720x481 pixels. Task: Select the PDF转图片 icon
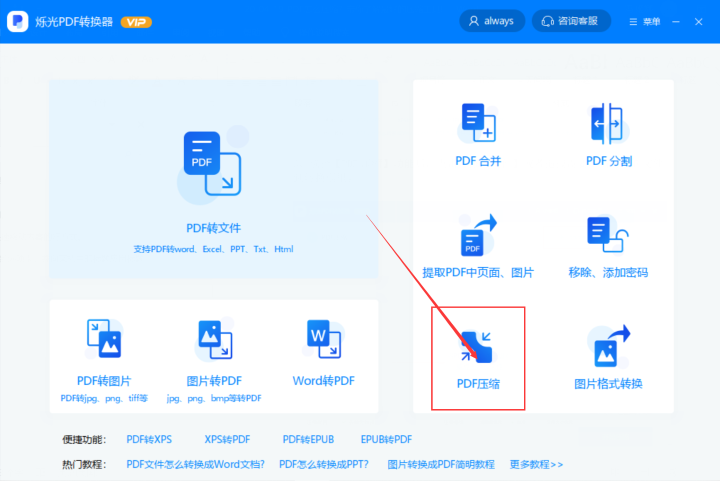[104, 338]
